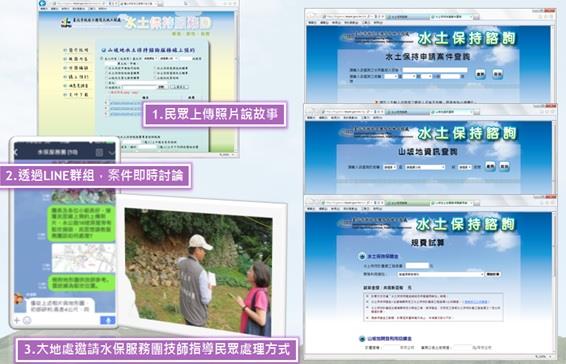Click the query button in 山坡地資訊查詢 window
Image resolution: width=566 pixels, height=364 pixels.
[490, 166]
